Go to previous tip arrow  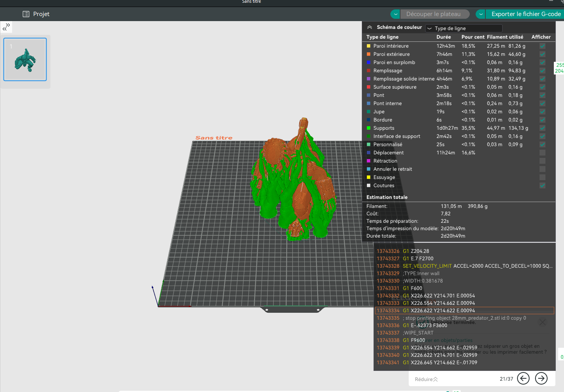tap(523, 378)
